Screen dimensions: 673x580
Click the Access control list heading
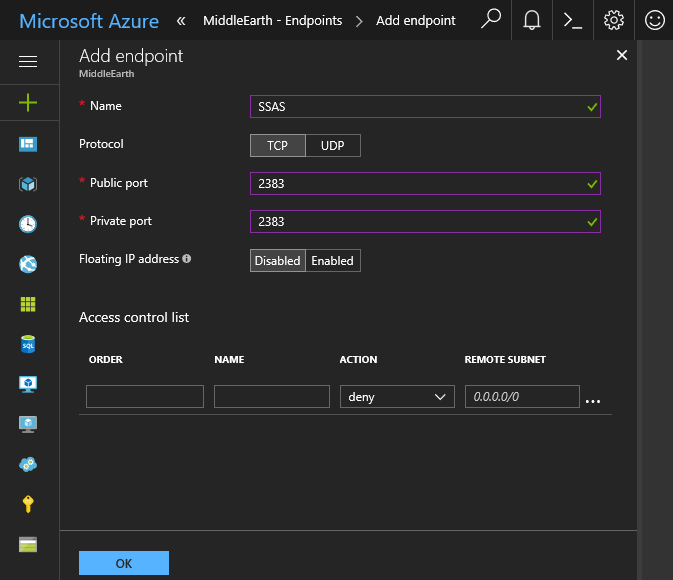click(134, 317)
